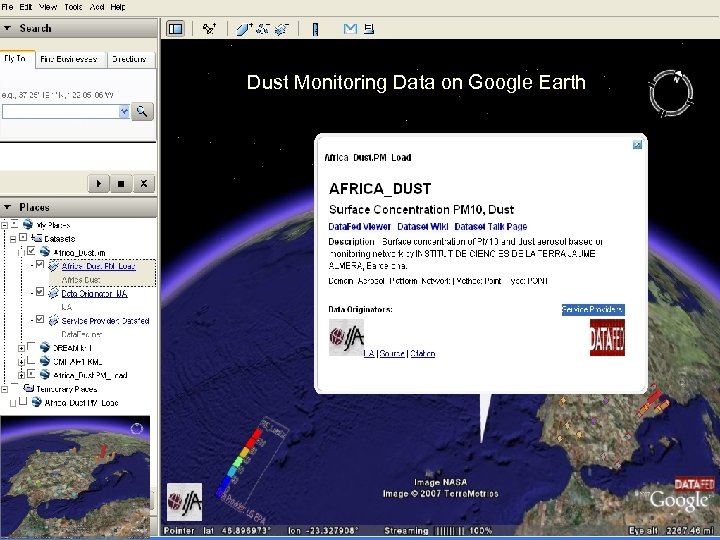This screenshot has width=720, height=540.
Task: Collapse the Datasets tree node
Action: pyautogui.click(x=13, y=238)
